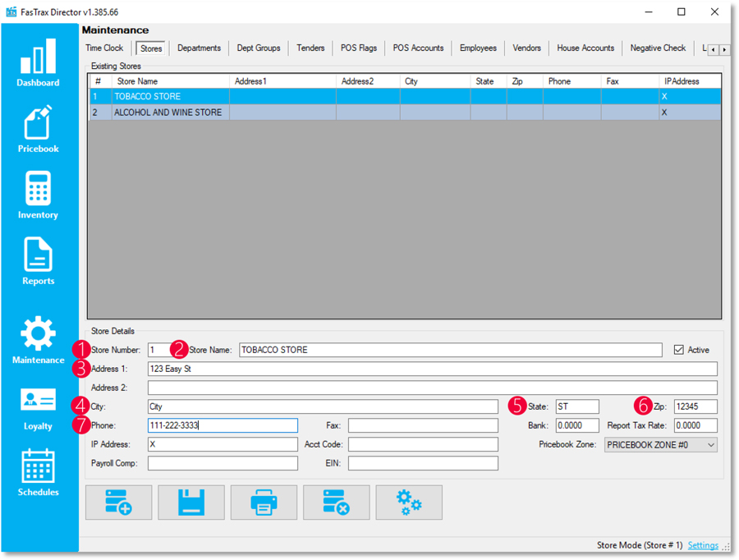Select the ALCOHOL AND WINE STORE row

pos(405,112)
